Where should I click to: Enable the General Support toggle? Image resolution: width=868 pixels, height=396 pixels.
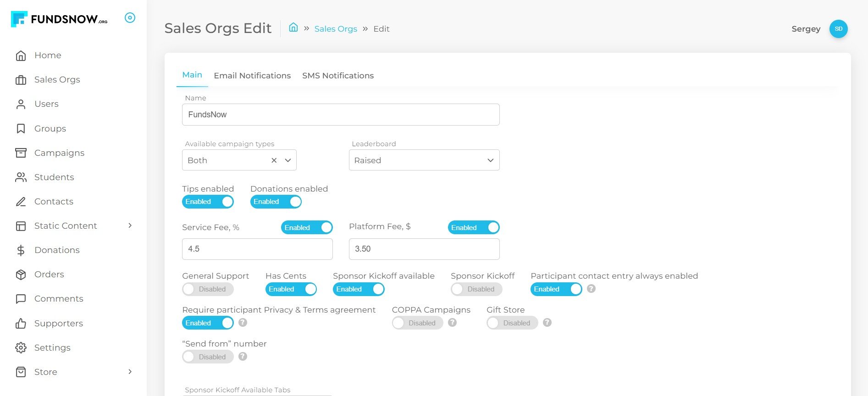point(208,289)
